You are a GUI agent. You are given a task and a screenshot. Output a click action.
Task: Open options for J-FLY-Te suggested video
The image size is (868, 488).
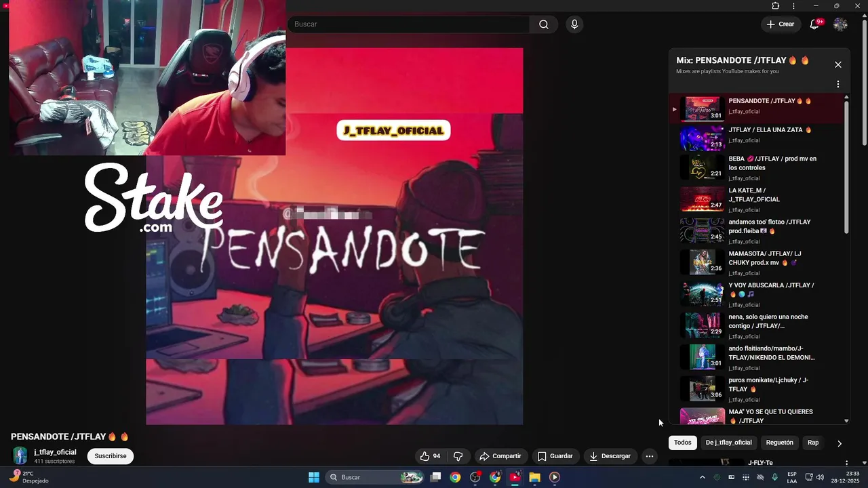(846, 463)
